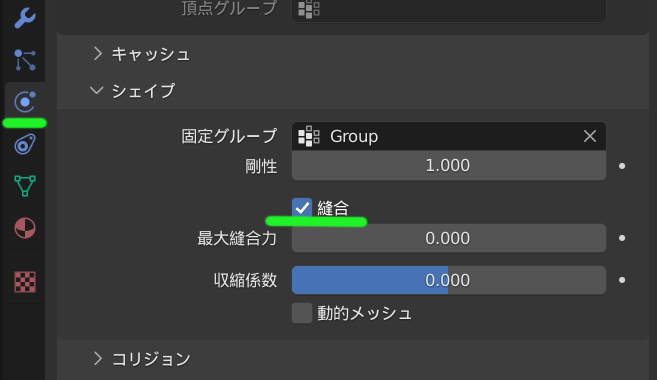Viewport: 657px width, 380px height.
Task: Open the Object Data mesh tab
Action: point(25,186)
